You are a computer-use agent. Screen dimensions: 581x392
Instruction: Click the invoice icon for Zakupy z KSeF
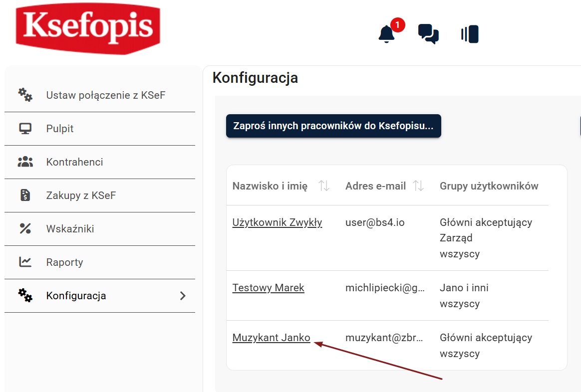tap(25, 196)
